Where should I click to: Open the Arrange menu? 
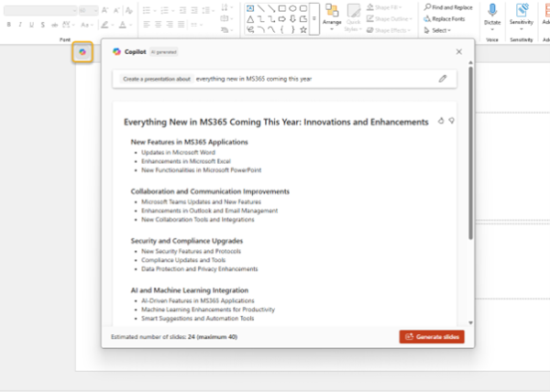pyautogui.click(x=332, y=17)
